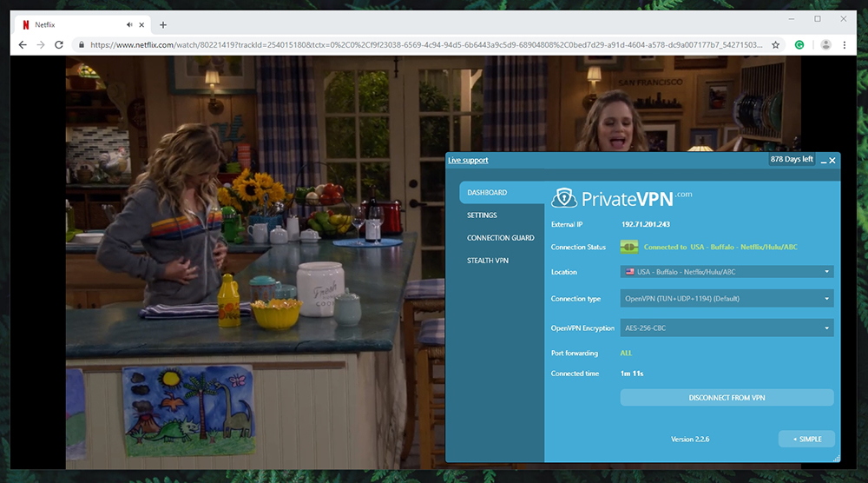Switch to Simple view
Screen dimensions: 868x483
[806, 440]
